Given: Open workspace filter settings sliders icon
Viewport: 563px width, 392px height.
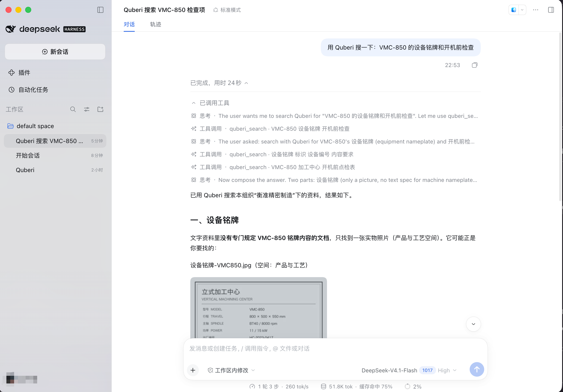Looking at the screenshot, I should tap(87, 109).
